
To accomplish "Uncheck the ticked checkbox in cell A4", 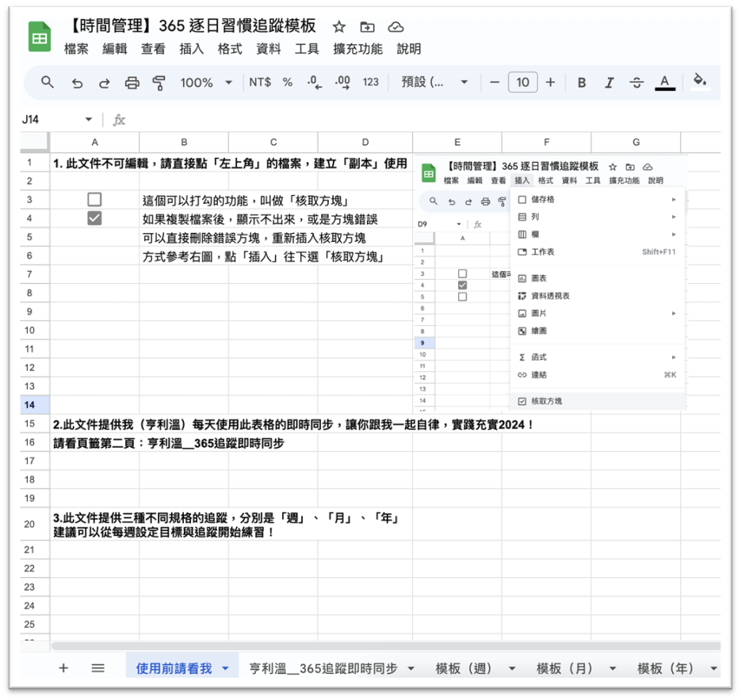I will click(x=95, y=219).
